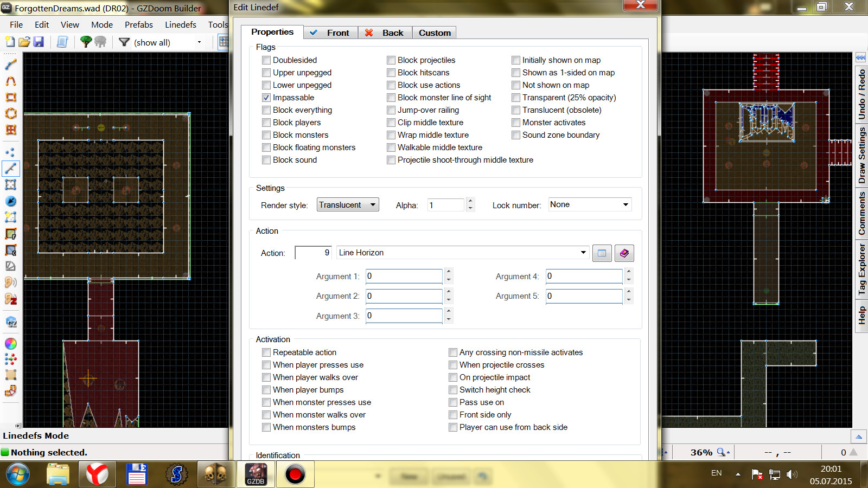
Task: Open the Tag Explorer side panel
Action: 861,269
